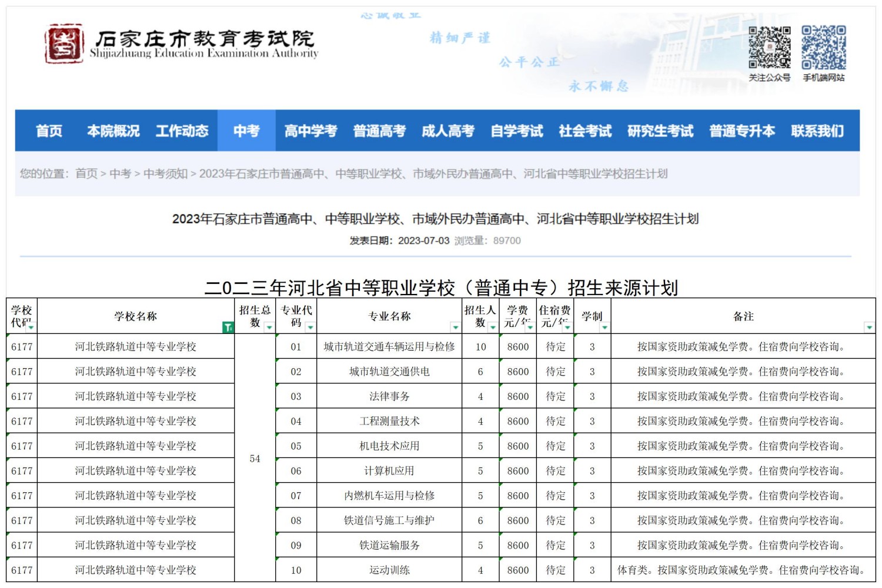
Task: Select the 铁道运输服务 cell
Action: [389, 545]
